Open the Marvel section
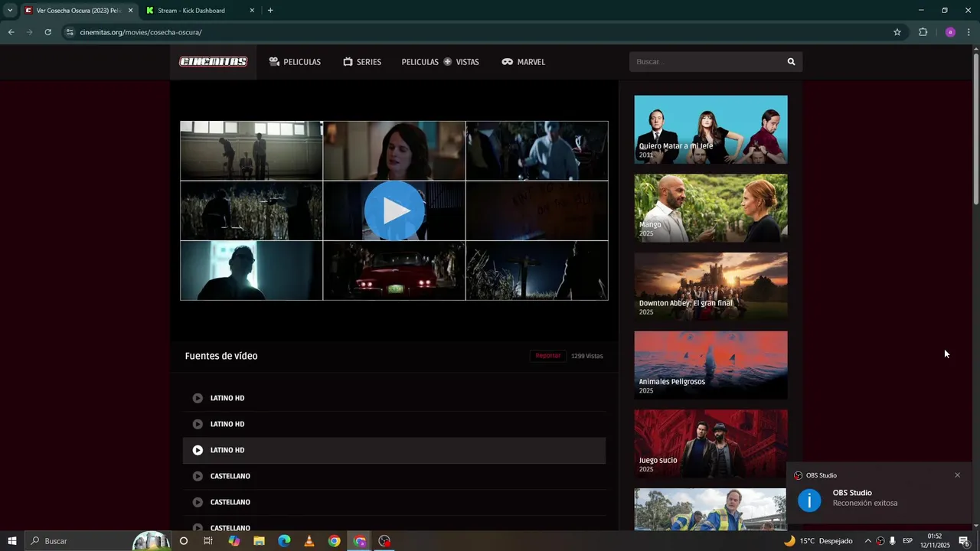This screenshot has height=551, width=980. click(524, 62)
